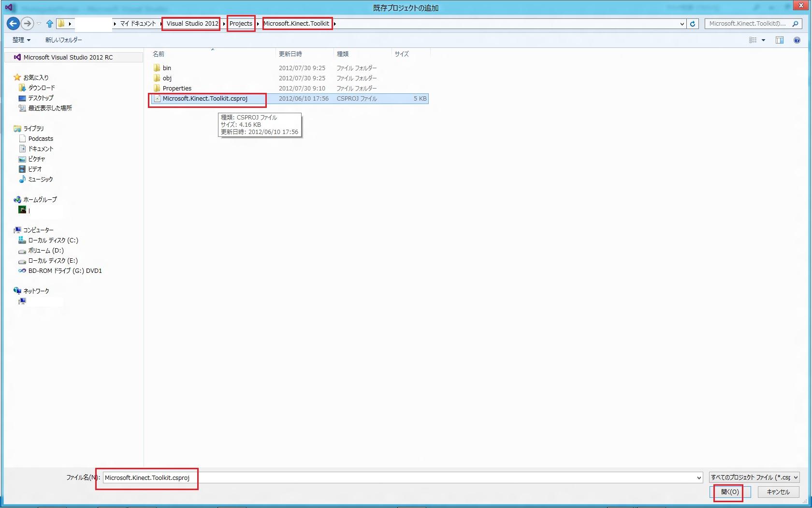Click the Favorites star icon
Viewport: 812px width, 508px height.
pos(17,77)
